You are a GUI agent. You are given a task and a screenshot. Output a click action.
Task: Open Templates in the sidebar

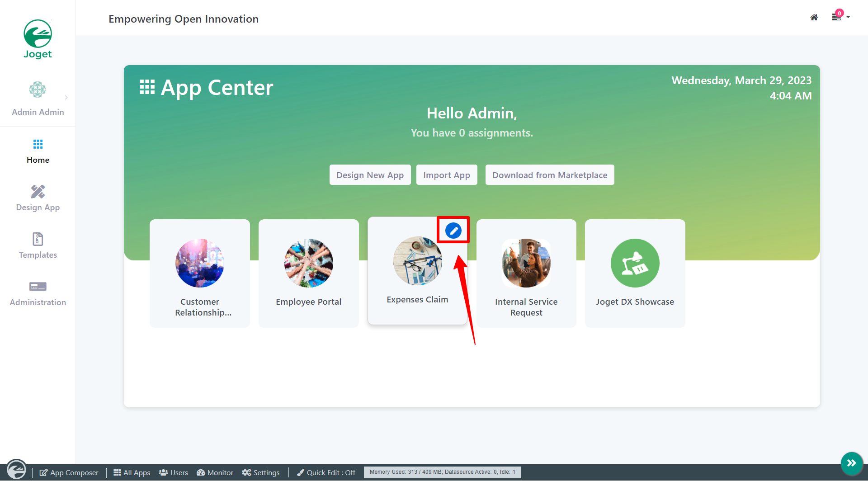coord(38,246)
